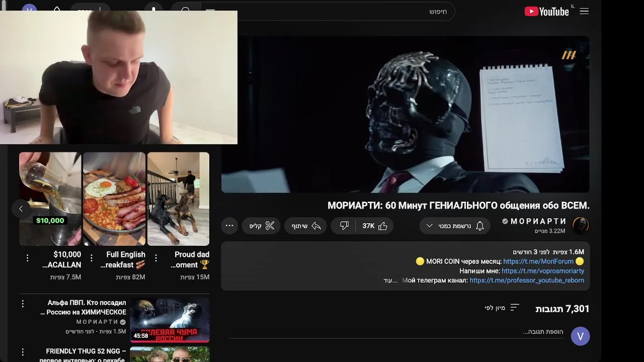Open the Full English breakfast short thumbnail
Image resolution: width=644 pixels, height=362 pixels.
[114, 199]
